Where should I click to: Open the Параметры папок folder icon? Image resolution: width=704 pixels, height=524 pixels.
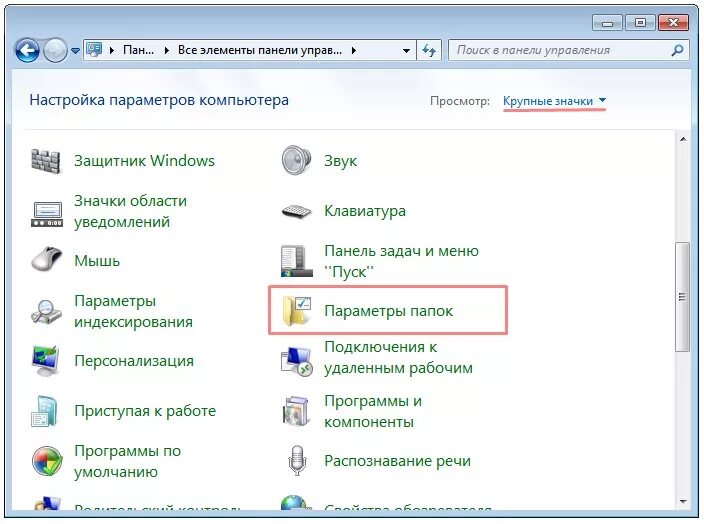point(297,311)
